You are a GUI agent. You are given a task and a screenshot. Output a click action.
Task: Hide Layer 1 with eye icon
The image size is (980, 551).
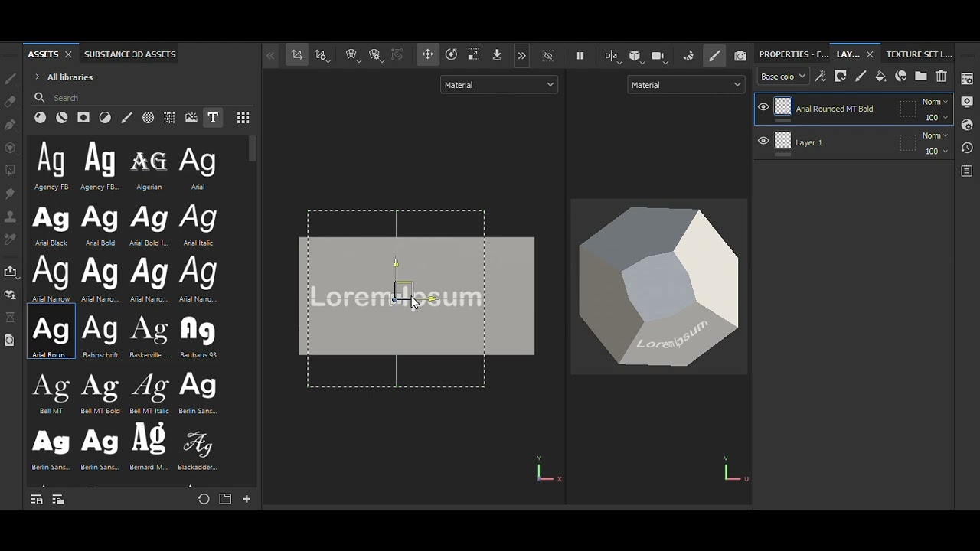[x=763, y=141]
